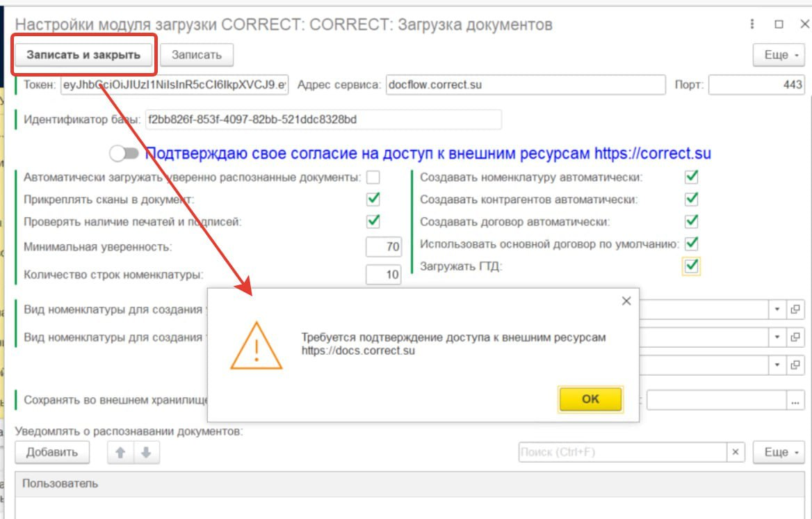Check 'Автоматически загружать уверенно распознанные документы'
Viewport: 812px width, 519px height.
373,177
